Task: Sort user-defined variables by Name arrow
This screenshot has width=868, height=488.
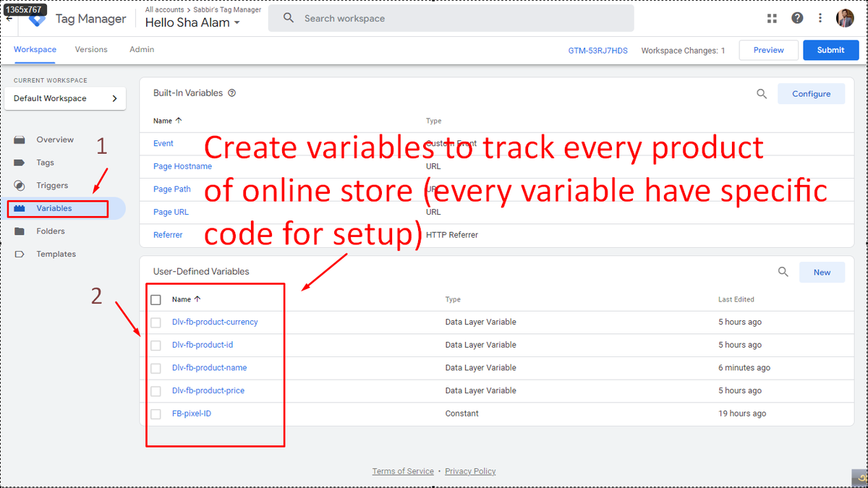Action: point(197,299)
